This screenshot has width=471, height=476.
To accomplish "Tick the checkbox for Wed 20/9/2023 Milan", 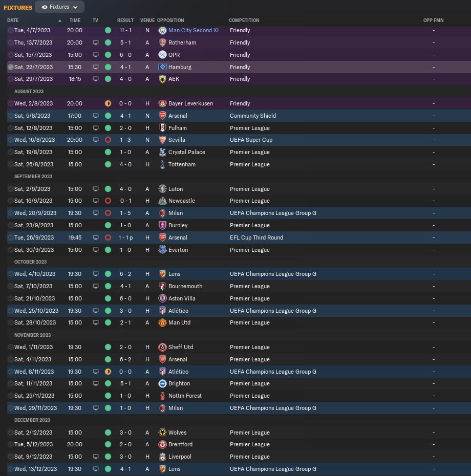I will pyautogui.click(x=10, y=213).
